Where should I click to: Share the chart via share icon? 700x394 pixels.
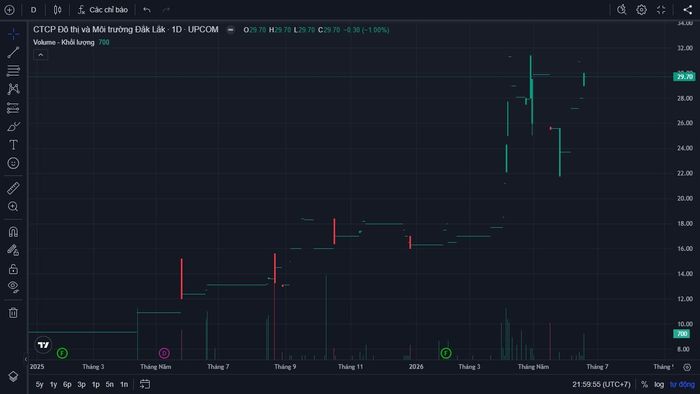688,9
